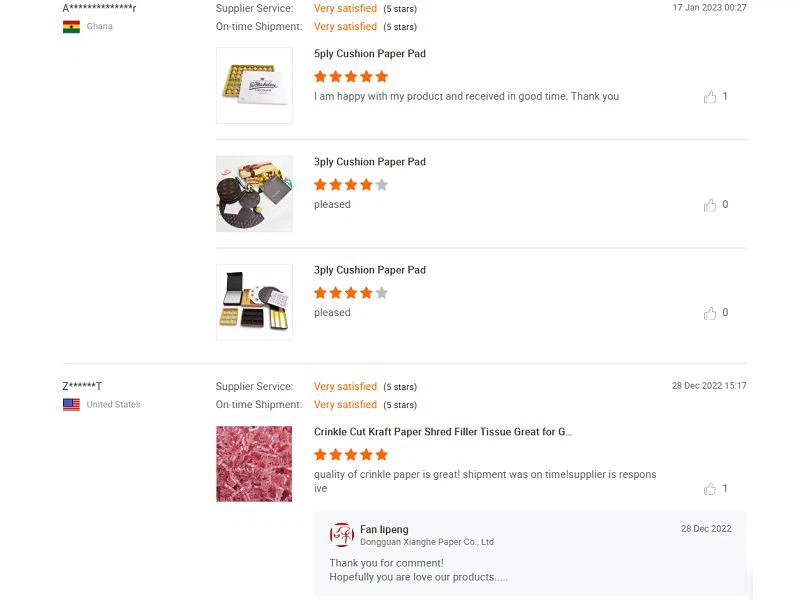Like the Crinkle Cut Kraft Paper review
The height and width of the screenshot is (600, 800).
[x=710, y=489]
